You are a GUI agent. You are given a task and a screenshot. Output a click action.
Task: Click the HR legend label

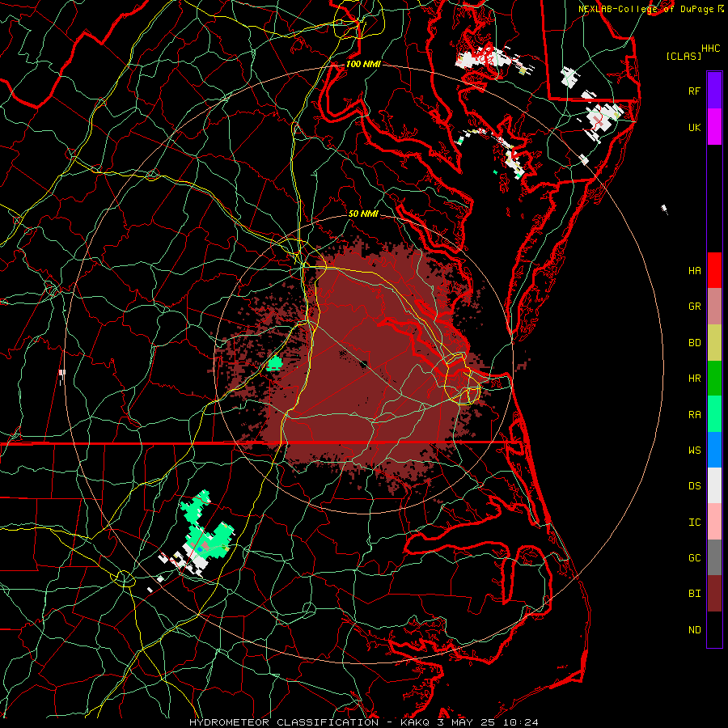pos(694,379)
